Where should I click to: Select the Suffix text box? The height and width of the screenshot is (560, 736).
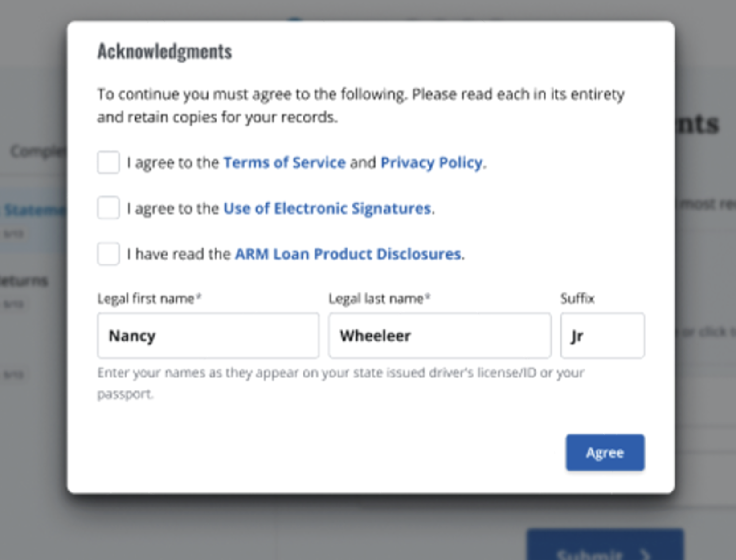pos(602,336)
